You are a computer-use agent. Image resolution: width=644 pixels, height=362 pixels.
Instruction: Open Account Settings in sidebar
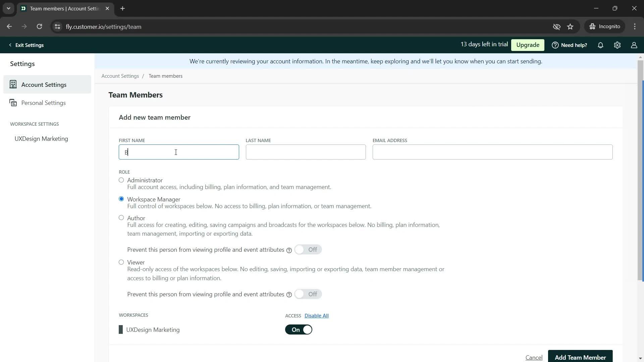(x=47, y=84)
